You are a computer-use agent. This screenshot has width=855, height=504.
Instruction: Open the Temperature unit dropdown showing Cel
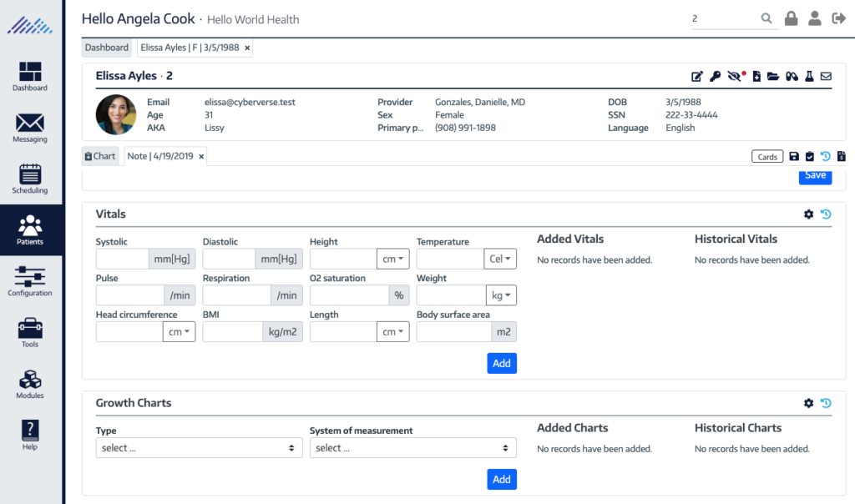coord(501,259)
